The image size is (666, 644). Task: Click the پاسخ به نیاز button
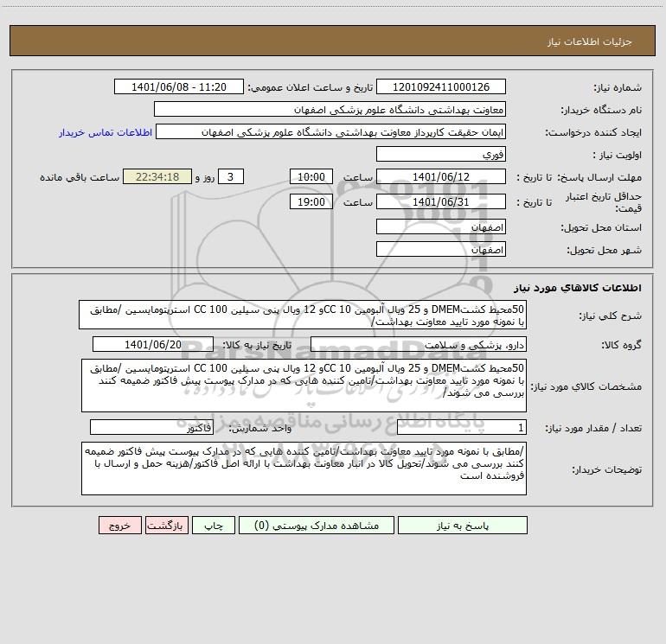click(x=463, y=526)
